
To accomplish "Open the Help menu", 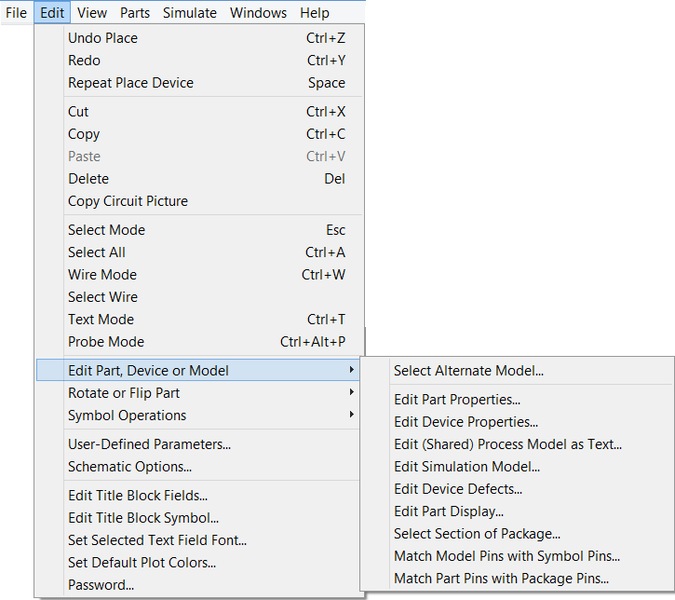I will [x=314, y=13].
